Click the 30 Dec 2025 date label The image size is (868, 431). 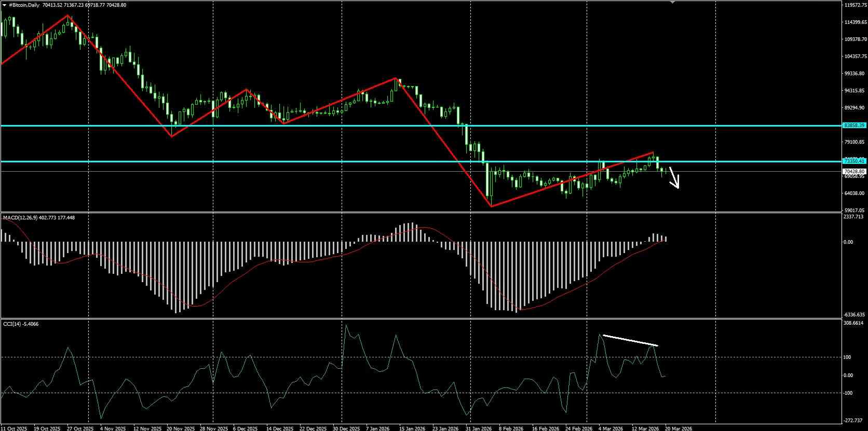[346, 428]
